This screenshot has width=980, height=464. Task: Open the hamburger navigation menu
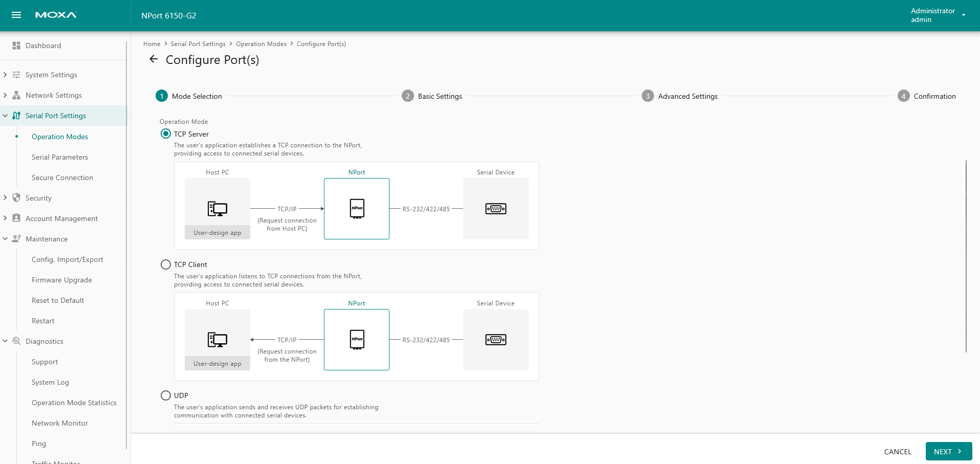pos(16,15)
